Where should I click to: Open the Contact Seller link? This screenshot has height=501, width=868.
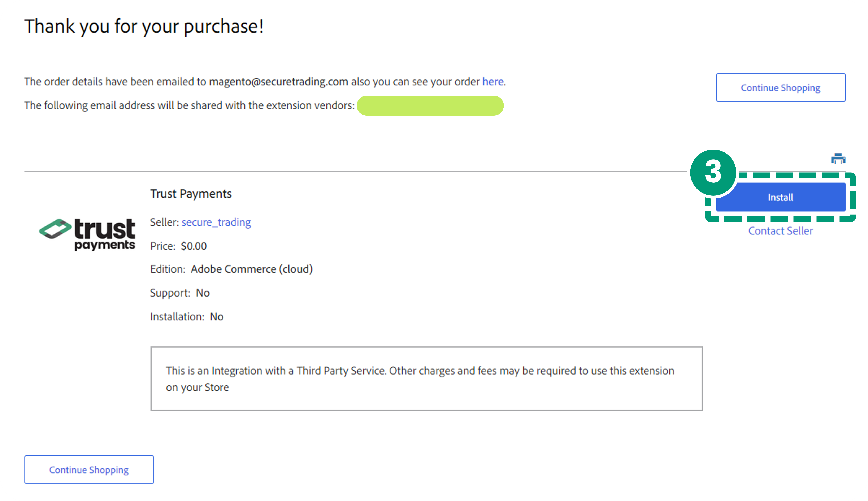(x=780, y=231)
